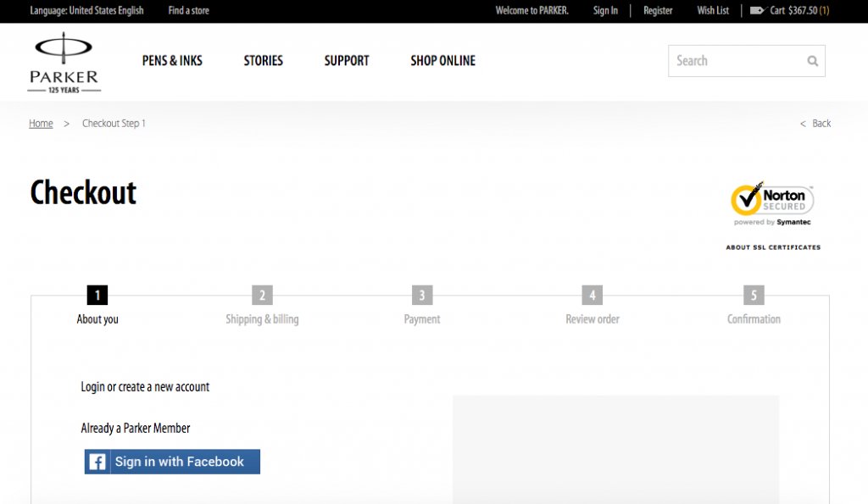Select the step 1 numbered badge
This screenshot has height=504, width=868.
tap(97, 295)
